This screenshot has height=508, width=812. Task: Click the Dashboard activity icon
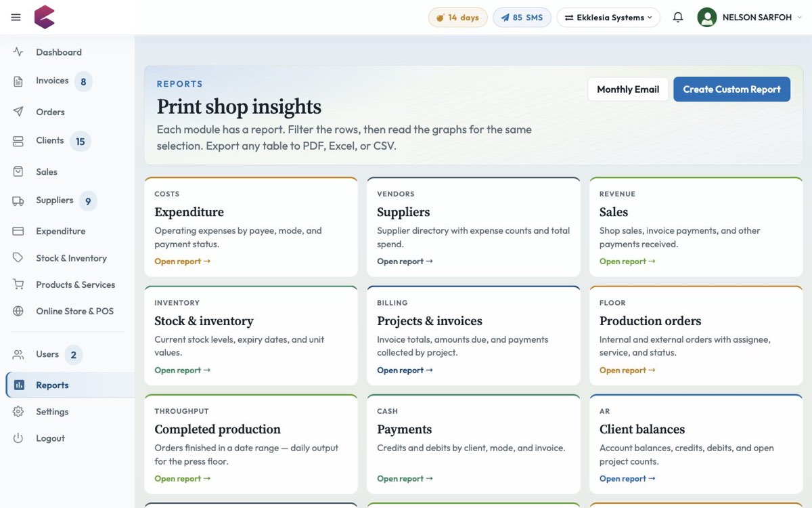[x=18, y=52]
